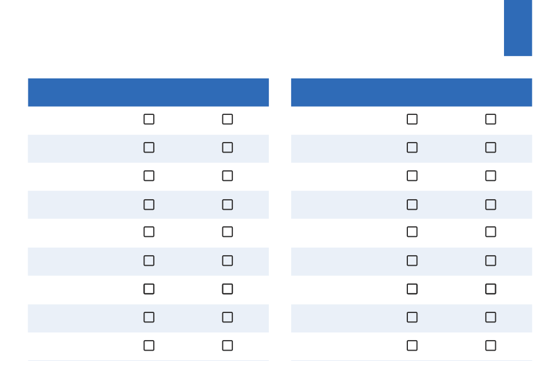The width and height of the screenshot is (560, 392).
Task: Tick left table's last row, first checkbox
Action: click(149, 345)
